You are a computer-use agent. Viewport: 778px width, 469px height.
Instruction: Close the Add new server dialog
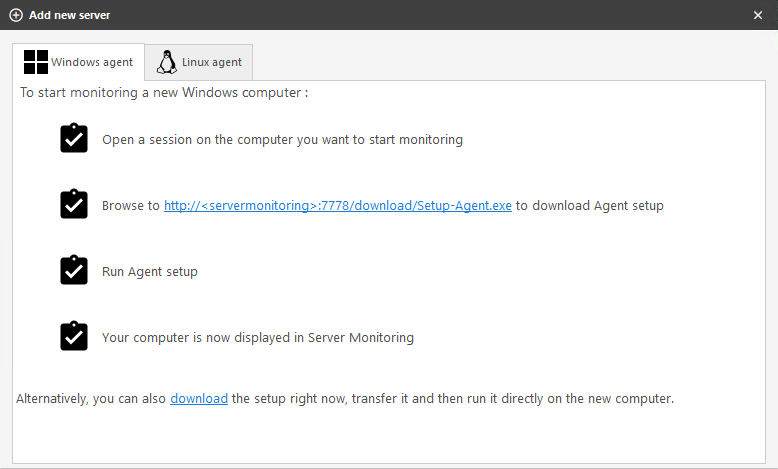758,15
